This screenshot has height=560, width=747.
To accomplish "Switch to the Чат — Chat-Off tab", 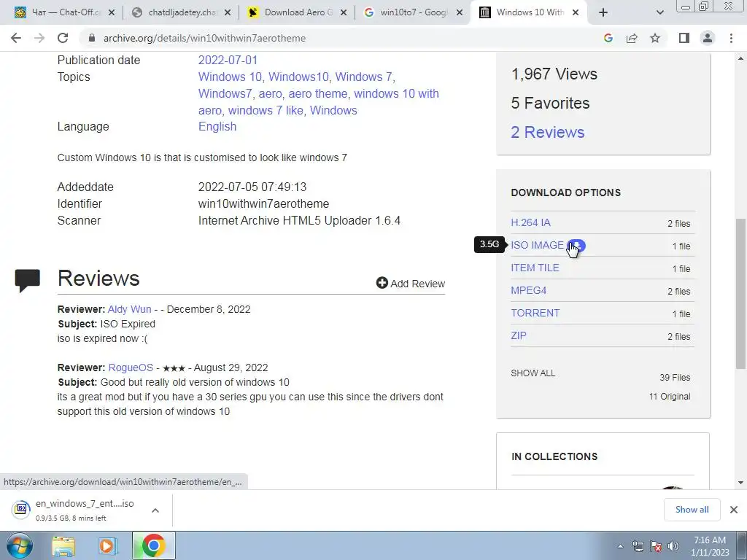I will (x=64, y=13).
